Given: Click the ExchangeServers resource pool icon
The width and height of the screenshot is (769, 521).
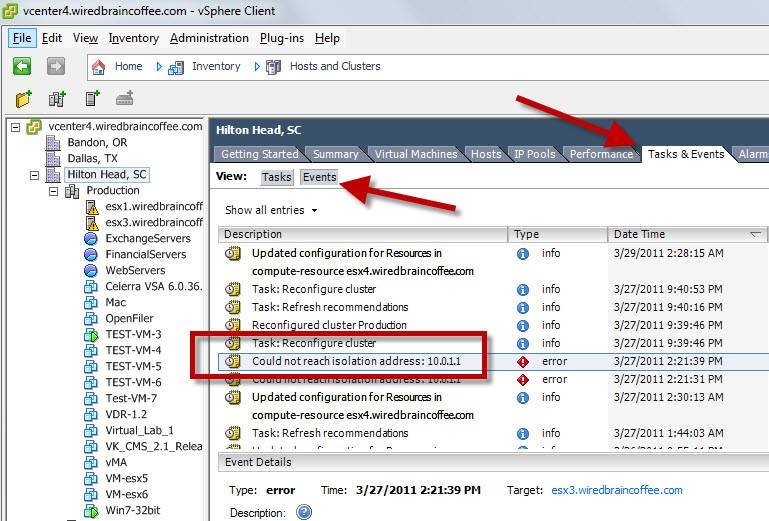Looking at the screenshot, I should [91, 239].
